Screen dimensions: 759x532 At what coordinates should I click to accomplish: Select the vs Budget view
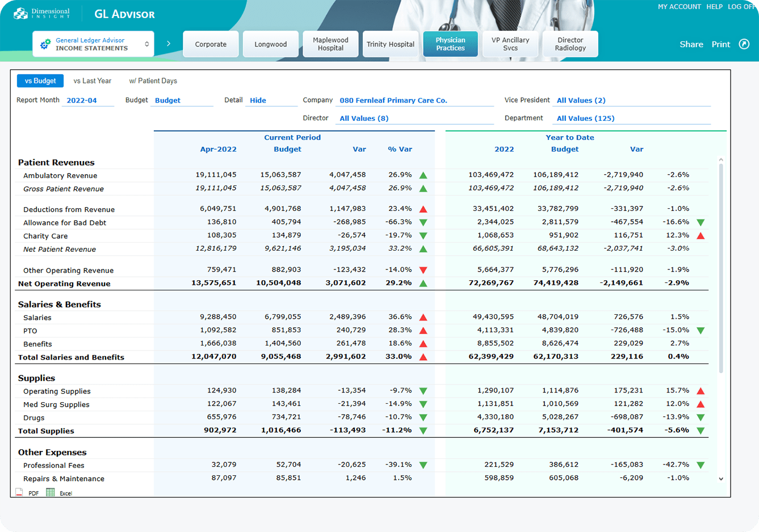(x=40, y=81)
